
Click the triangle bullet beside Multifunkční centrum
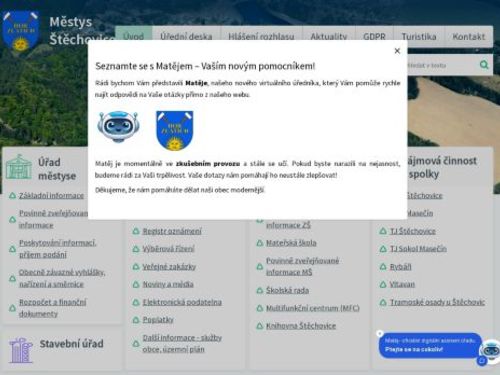click(x=260, y=308)
